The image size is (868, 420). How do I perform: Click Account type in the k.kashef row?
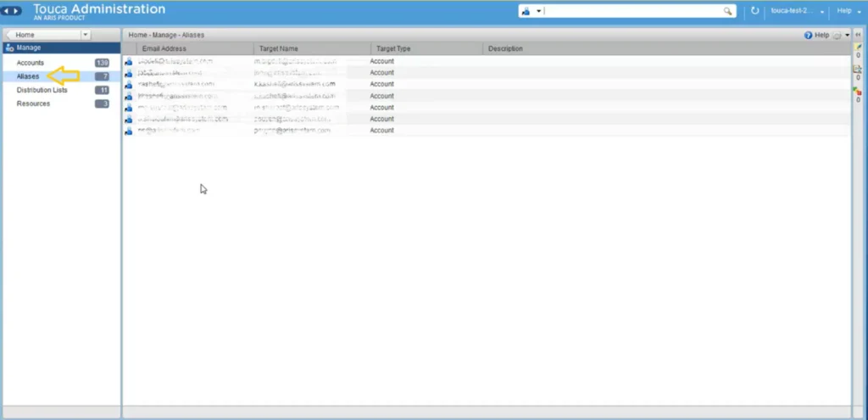[x=382, y=84]
